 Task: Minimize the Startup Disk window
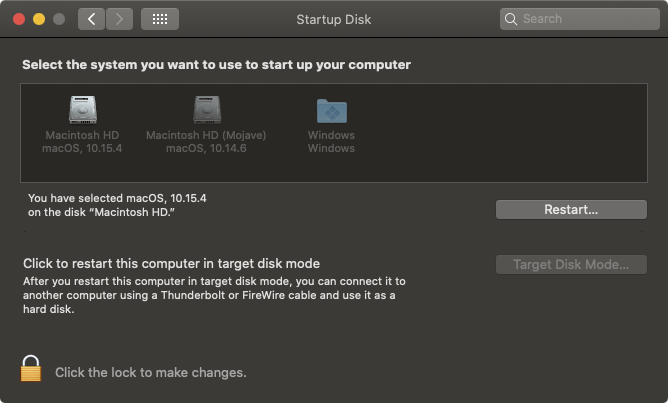coord(39,19)
